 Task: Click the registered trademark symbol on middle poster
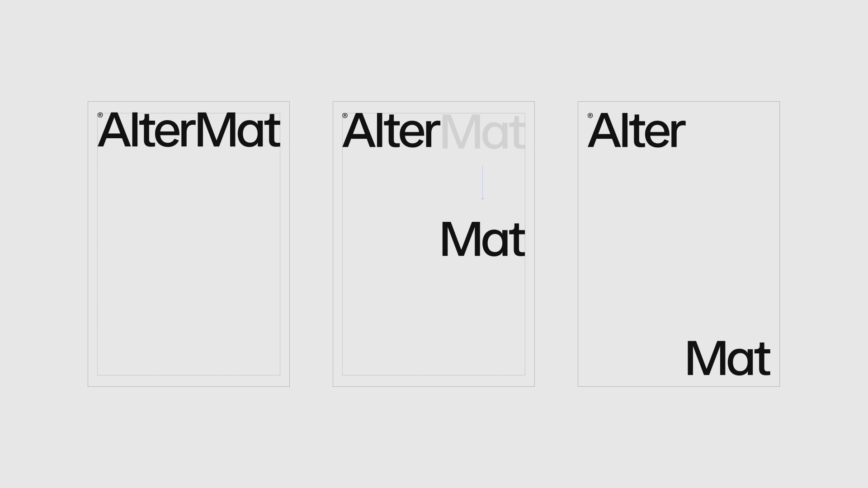[345, 116]
